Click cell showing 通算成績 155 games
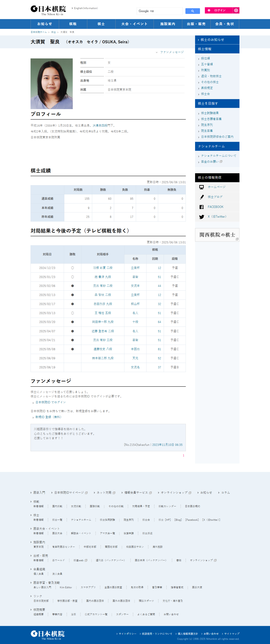Viewport: 270px width, 644px height. (x=78, y=199)
